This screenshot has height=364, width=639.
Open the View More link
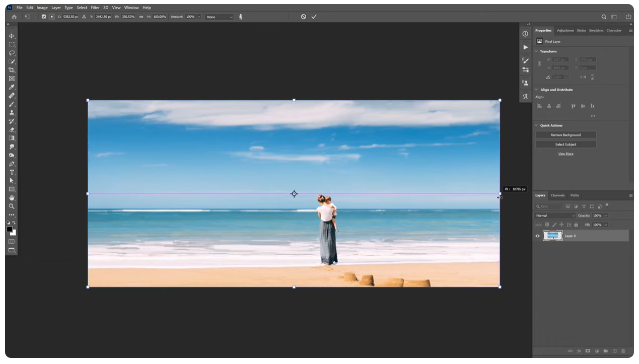point(565,154)
